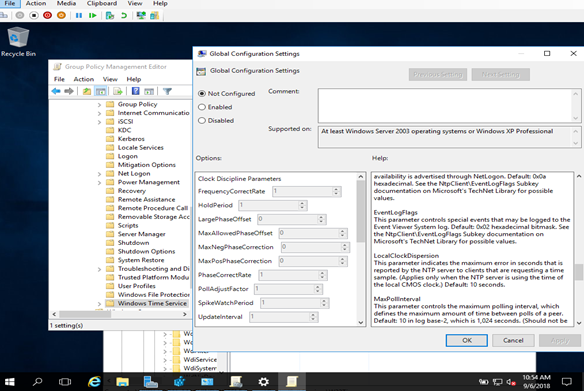Click the SpikeWatchPeriod spinner arrows
The width and height of the screenshot is (584, 391).
coord(324,303)
